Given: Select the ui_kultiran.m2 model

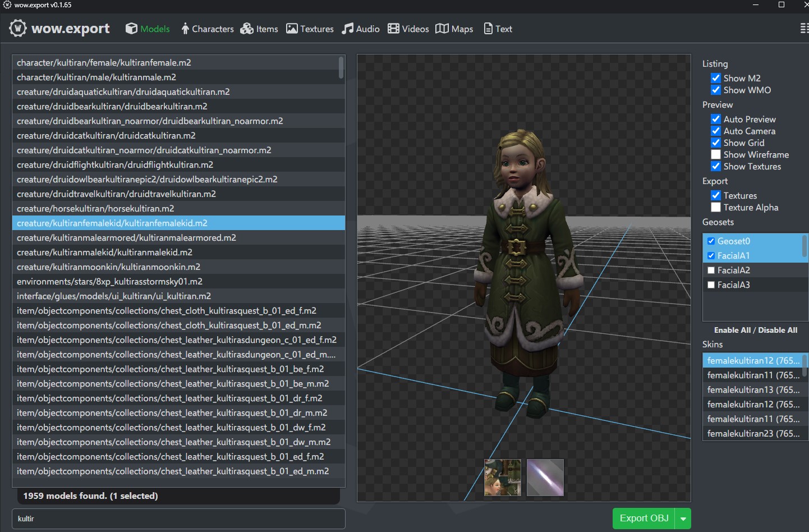Looking at the screenshot, I should 178,296.
